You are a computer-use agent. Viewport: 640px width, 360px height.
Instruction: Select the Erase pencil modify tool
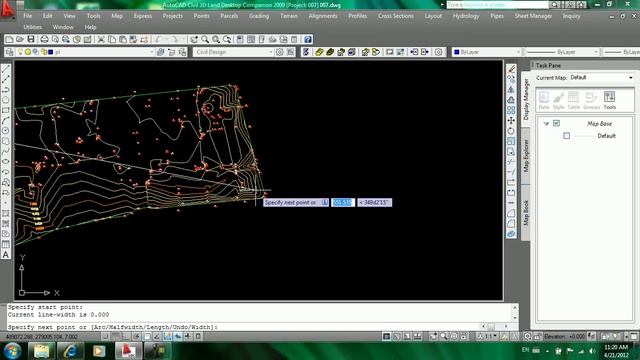click(x=511, y=69)
